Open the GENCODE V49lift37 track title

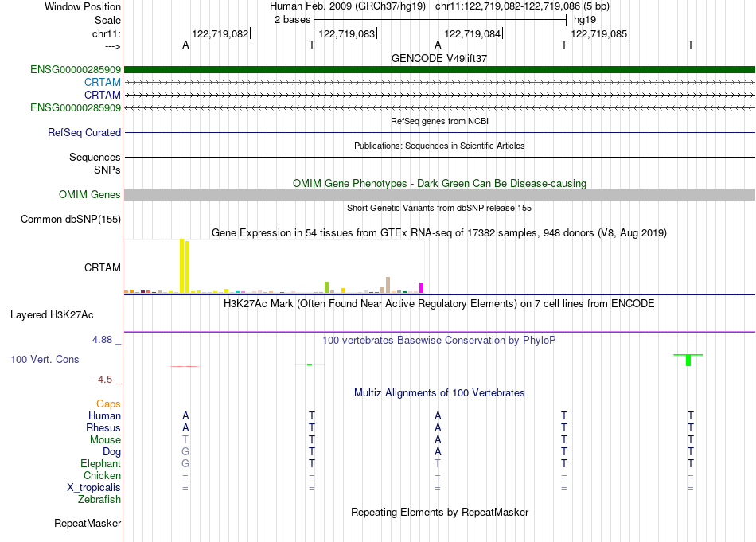coord(439,58)
